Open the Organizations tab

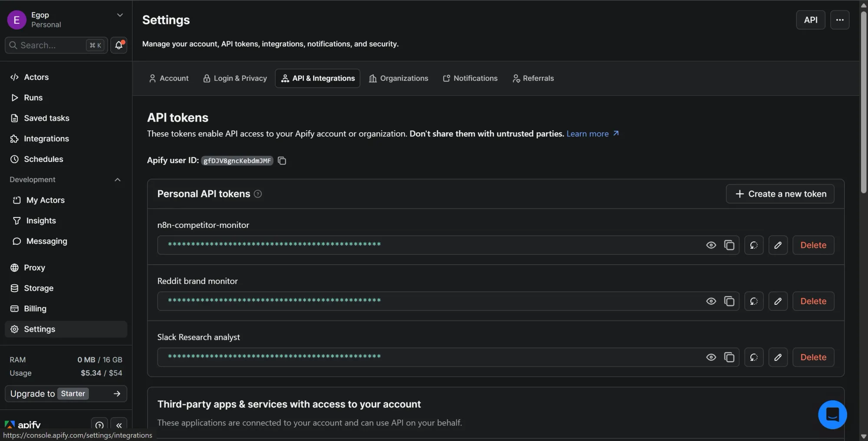[x=398, y=79]
